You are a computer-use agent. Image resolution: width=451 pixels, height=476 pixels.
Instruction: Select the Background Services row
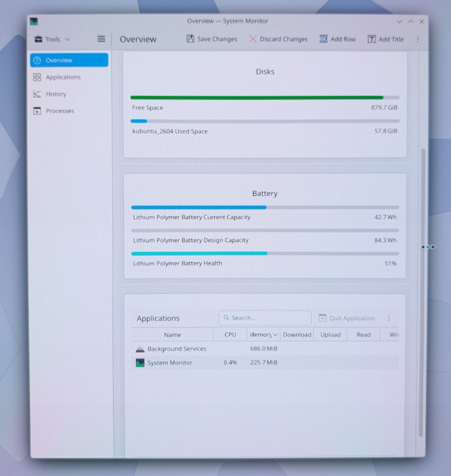[265, 348]
